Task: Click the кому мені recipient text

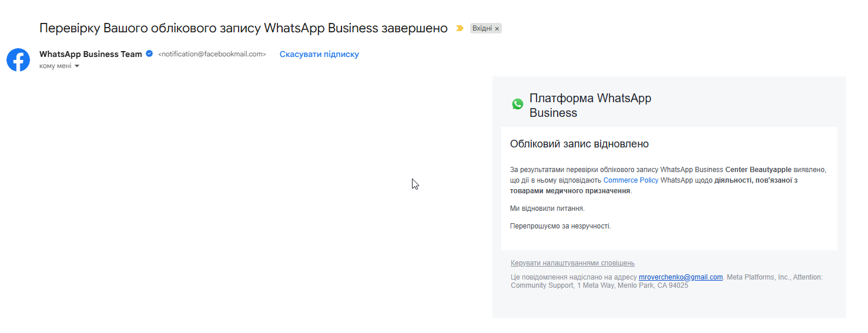Action: pyautogui.click(x=55, y=66)
